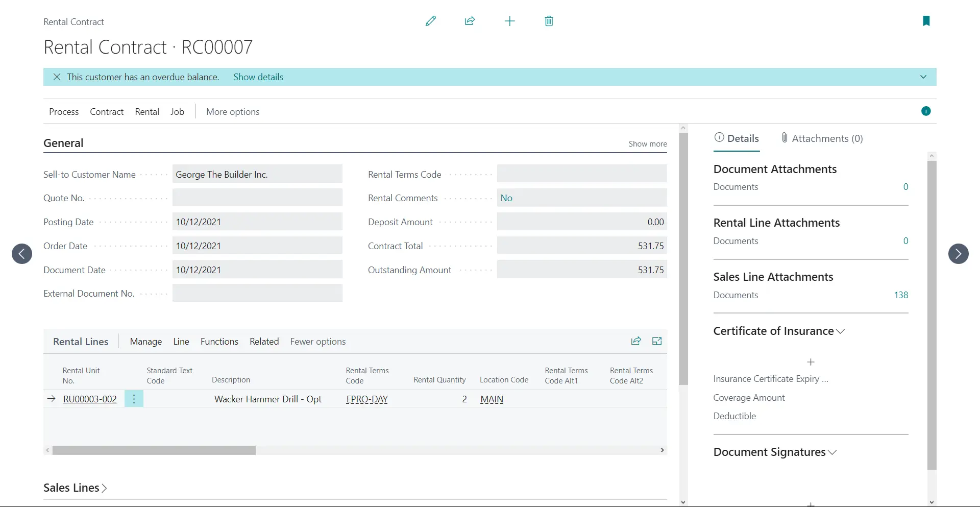Viewport: 980px width, 507px height.
Task: Click the share icon in header
Action: point(470,21)
